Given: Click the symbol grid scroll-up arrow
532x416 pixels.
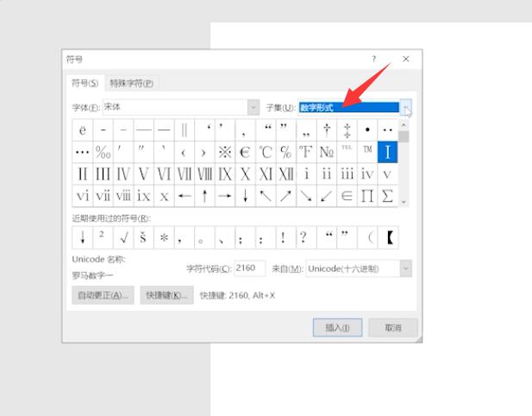Looking at the screenshot, I should pyautogui.click(x=404, y=124).
